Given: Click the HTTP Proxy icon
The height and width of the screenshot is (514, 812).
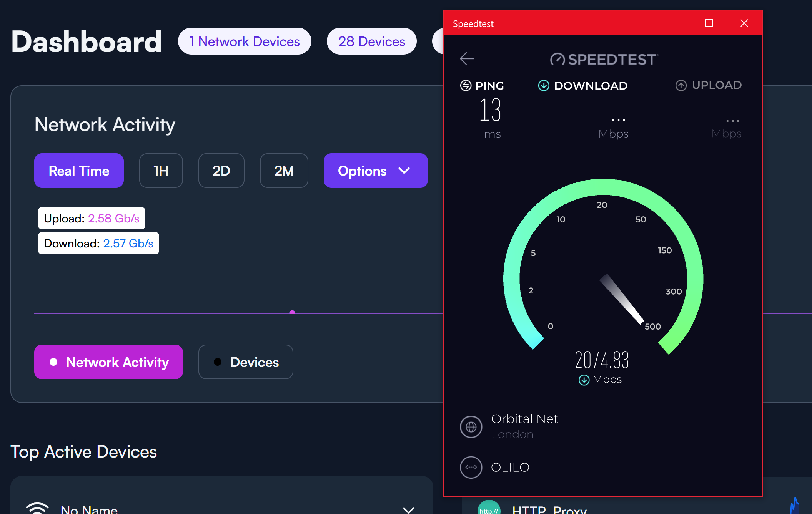Looking at the screenshot, I should coord(489,508).
